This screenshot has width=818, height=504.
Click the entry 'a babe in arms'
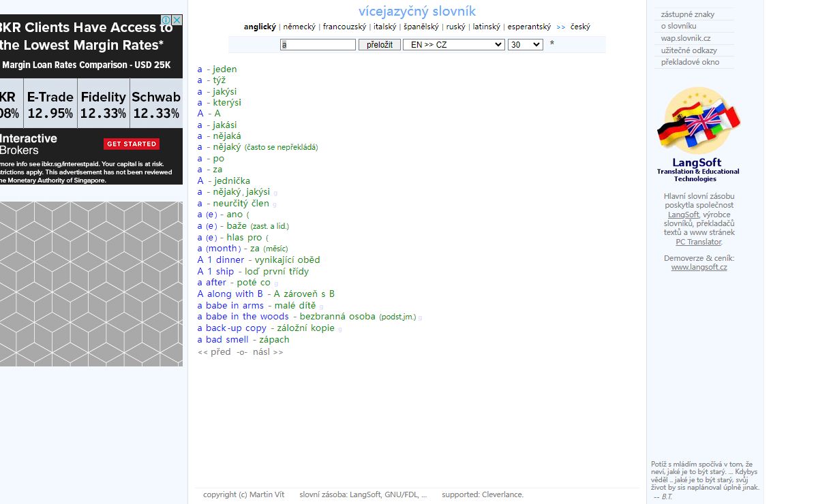click(x=230, y=306)
